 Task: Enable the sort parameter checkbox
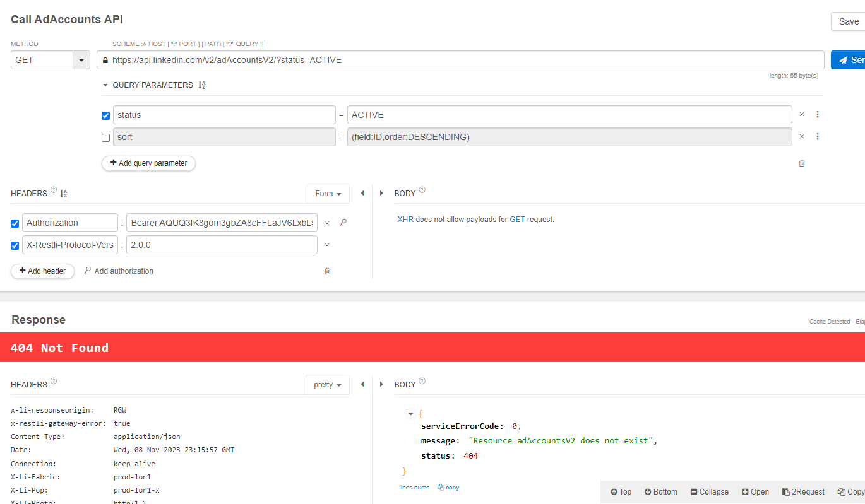[105, 138]
